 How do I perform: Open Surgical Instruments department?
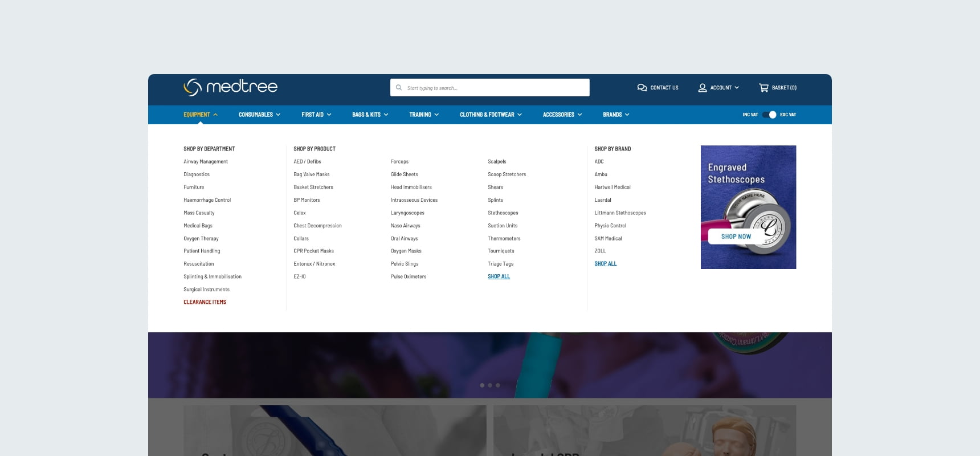(207, 290)
